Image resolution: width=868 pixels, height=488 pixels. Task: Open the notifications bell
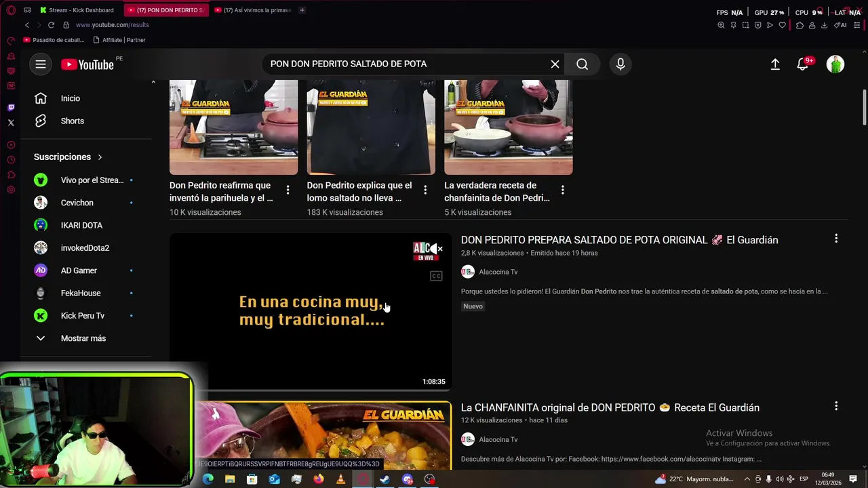tap(802, 64)
